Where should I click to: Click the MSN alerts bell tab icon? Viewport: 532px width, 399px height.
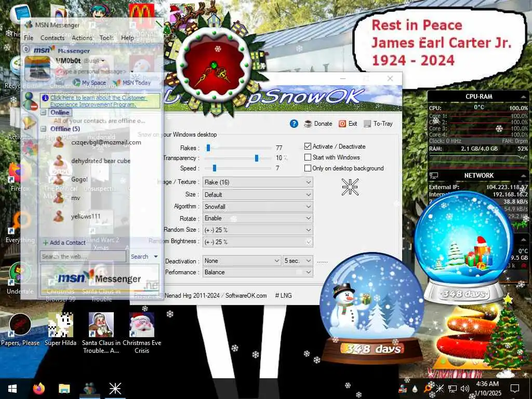29,123
